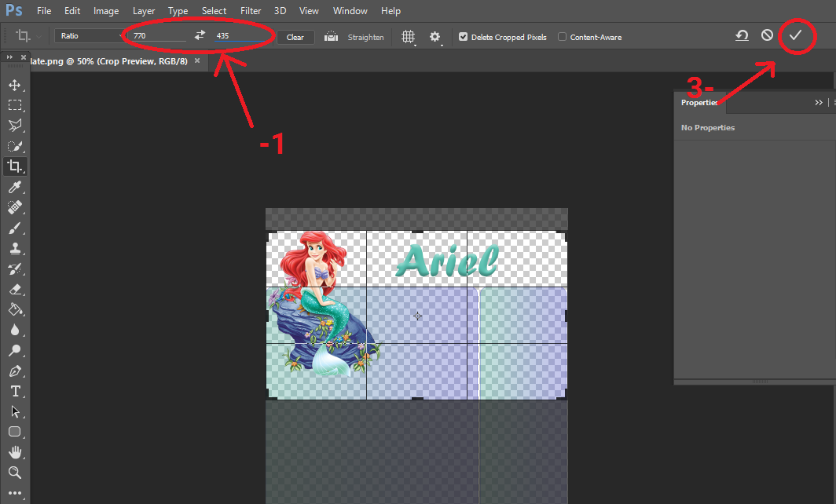Open the Photoshop Ps home icon
The height and width of the screenshot is (504, 836).
(x=14, y=11)
